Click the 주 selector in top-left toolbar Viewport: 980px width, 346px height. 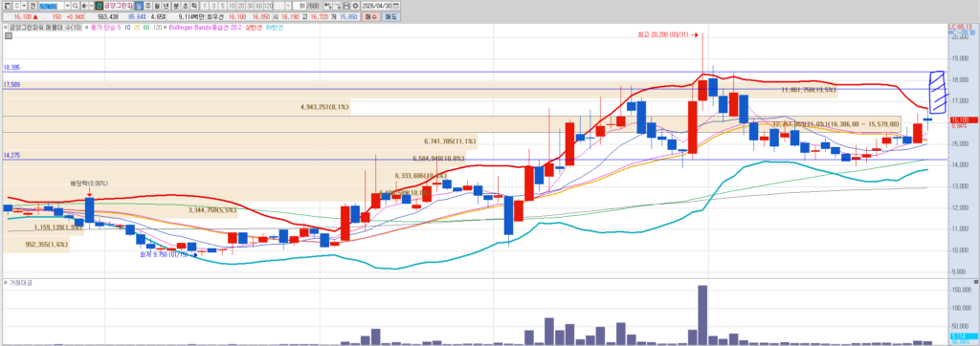(17, 6)
